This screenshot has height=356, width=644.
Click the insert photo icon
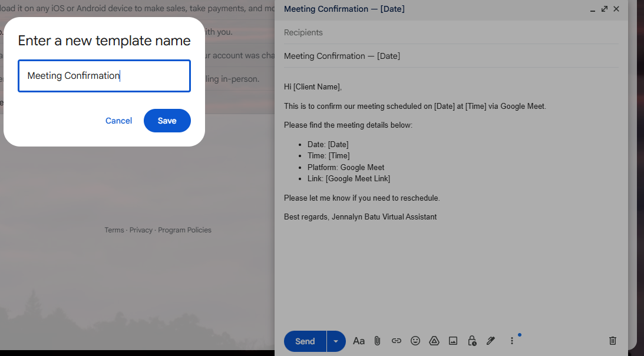pos(453,341)
